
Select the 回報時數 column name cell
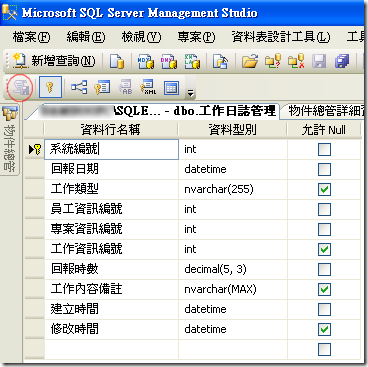click(111, 269)
